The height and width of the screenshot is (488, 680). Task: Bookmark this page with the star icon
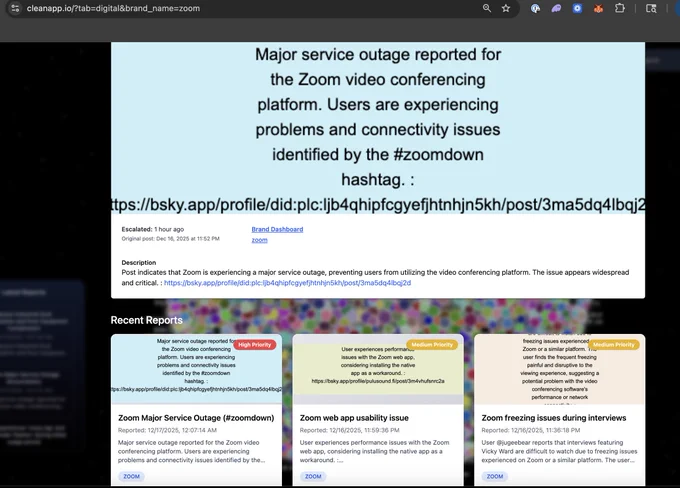[506, 8]
